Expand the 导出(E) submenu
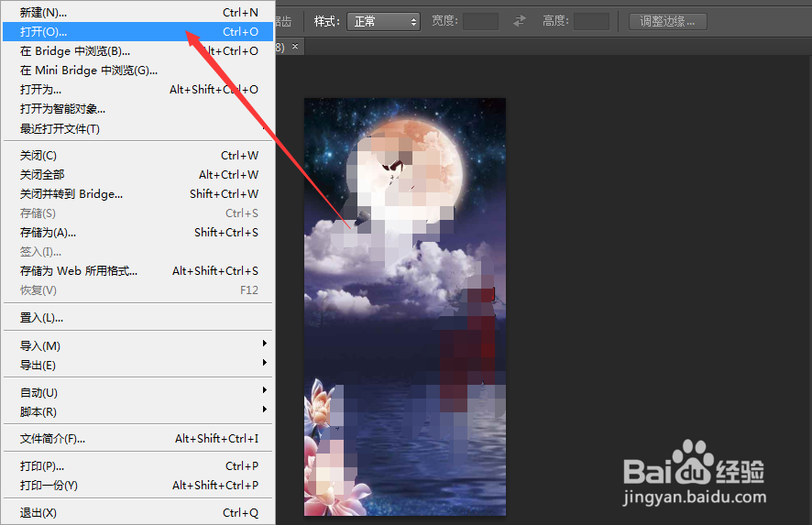The height and width of the screenshot is (525, 812). point(138,365)
